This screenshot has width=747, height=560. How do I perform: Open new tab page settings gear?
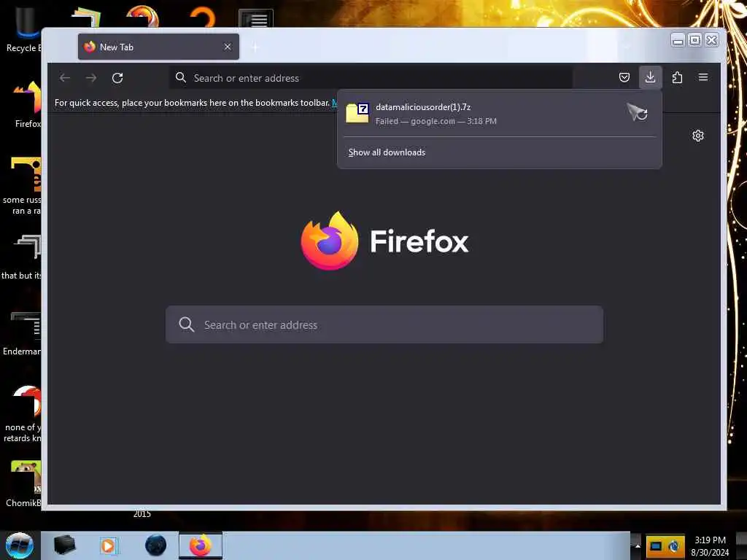(x=698, y=136)
